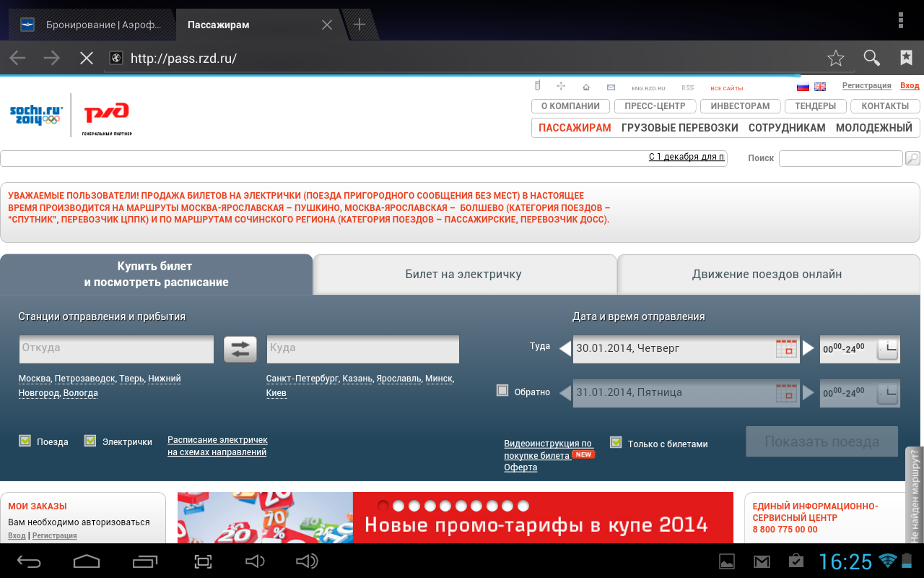Screen dimensions: 924x578
Task: Click the search magnifier icon beside Поиск
Action: tap(912, 158)
